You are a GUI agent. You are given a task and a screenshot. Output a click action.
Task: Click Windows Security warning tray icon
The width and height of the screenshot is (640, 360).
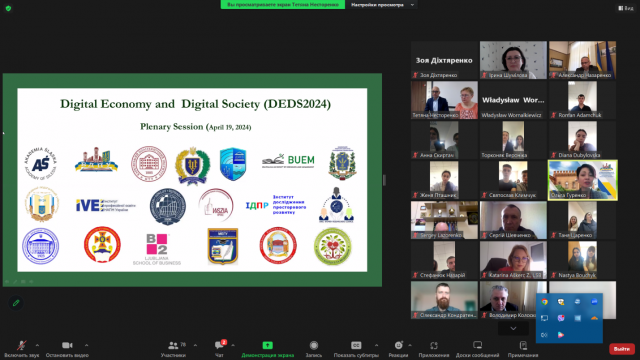561,302
